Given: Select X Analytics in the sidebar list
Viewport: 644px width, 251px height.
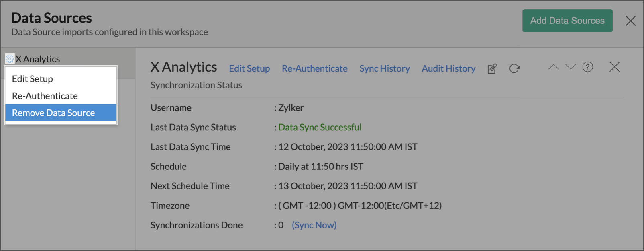Looking at the screenshot, I should 38,59.
